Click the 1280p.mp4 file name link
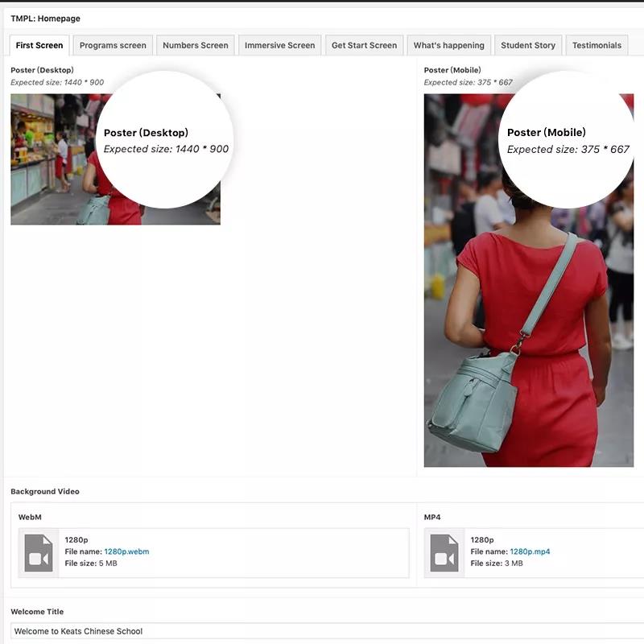The width and height of the screenshot is (644, 644). 530,552
